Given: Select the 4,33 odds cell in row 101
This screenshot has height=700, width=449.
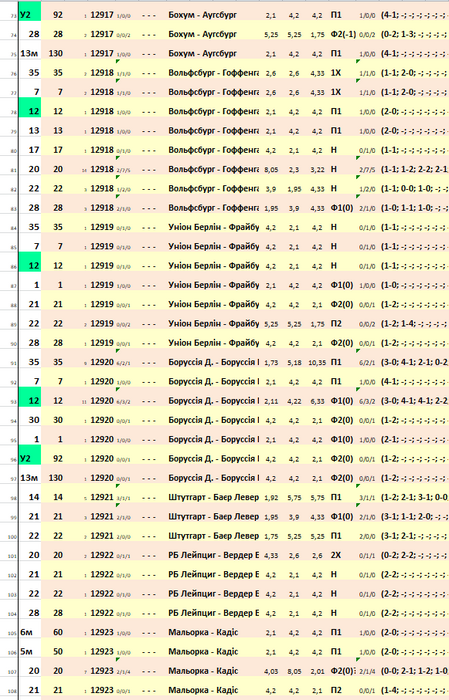Looking at the screenshot, I should tap(271, 555).
